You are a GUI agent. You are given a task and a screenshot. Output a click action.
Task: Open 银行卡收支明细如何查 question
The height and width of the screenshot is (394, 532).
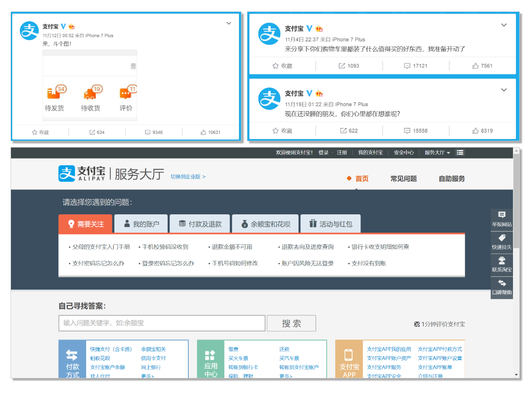coord(380,247)
